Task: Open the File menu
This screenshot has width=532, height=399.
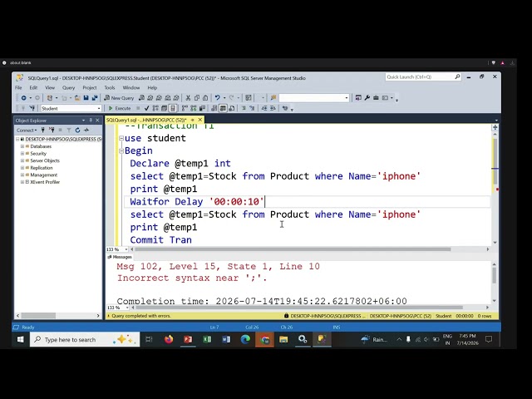Action: (x=18, y=87)
